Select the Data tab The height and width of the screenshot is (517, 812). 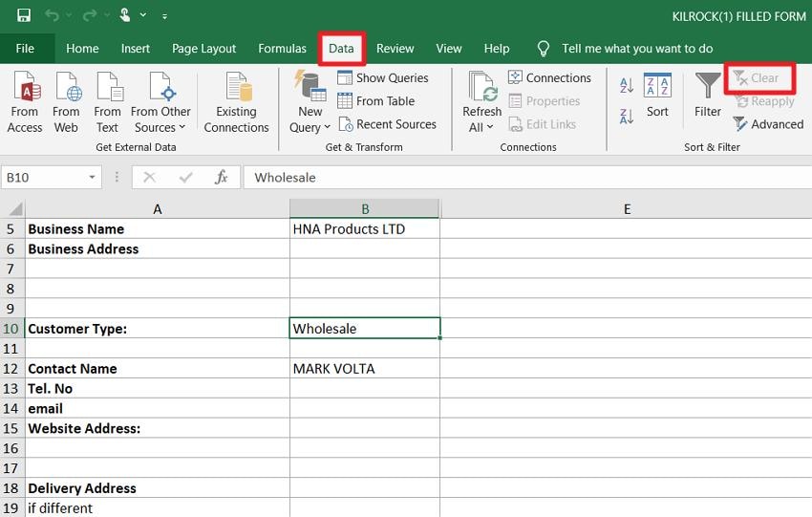pyautogui.click(x=341, y=49)
